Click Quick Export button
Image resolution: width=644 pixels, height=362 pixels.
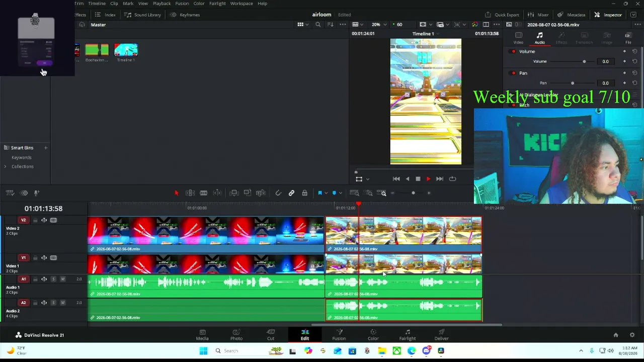pos(502,15)
